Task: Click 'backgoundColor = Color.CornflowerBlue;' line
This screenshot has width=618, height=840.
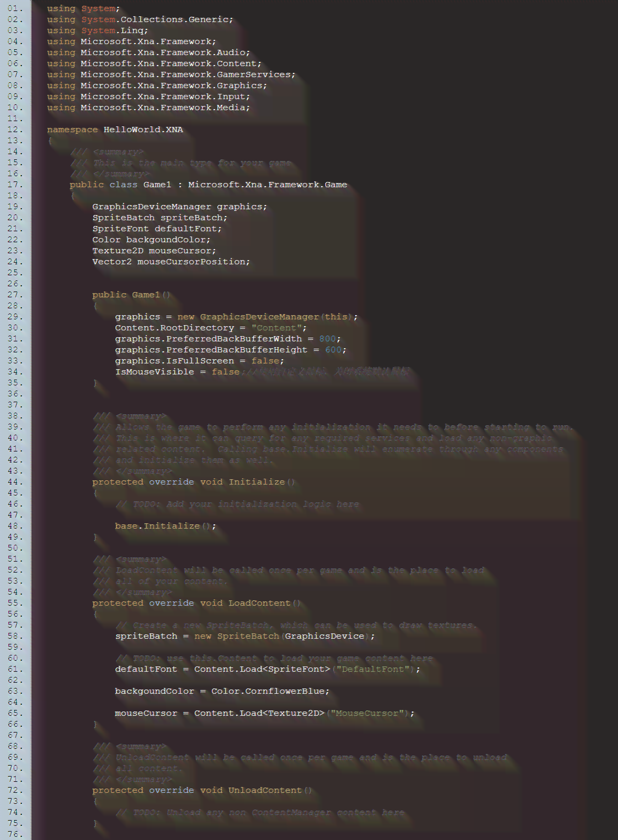Action: [222, 691]
